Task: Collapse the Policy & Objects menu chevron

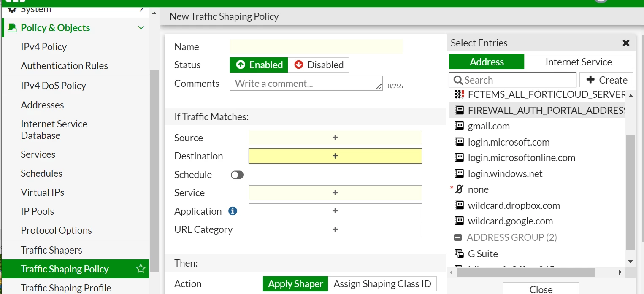Action: (141, 28)
